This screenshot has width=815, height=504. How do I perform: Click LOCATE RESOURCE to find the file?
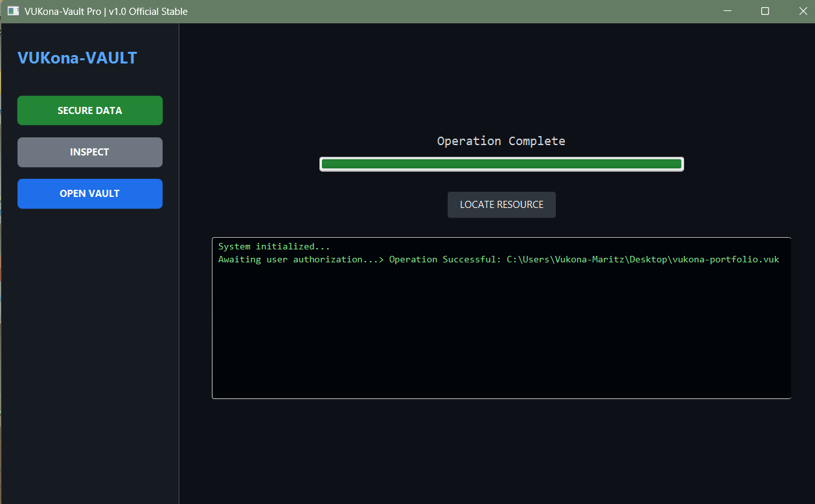tap(501, 204)
